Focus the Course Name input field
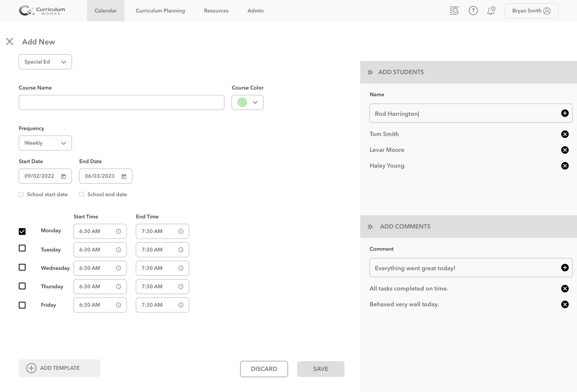The width and height of the screenshot is (577, 392). click(x=121, y=102)
